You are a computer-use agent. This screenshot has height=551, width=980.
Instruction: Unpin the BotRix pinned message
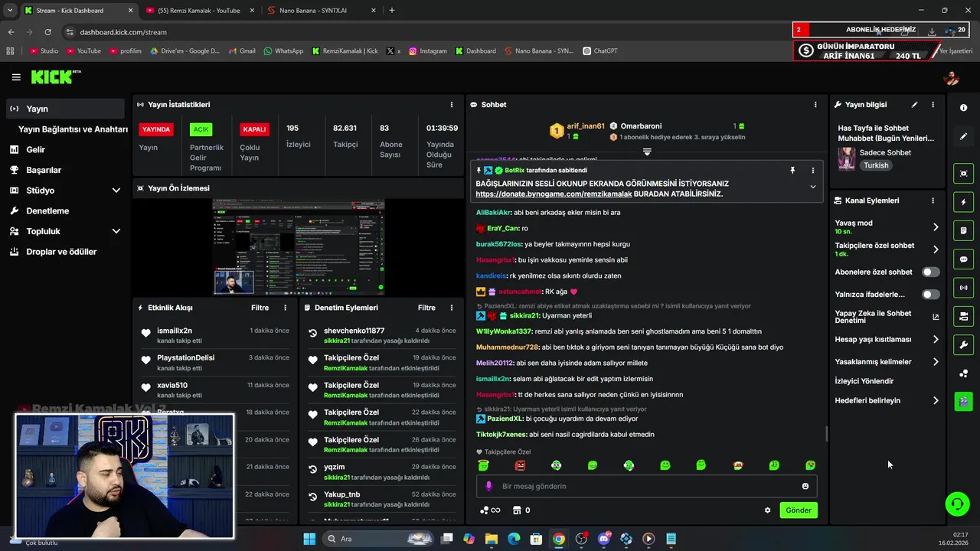tap(792, 171)
